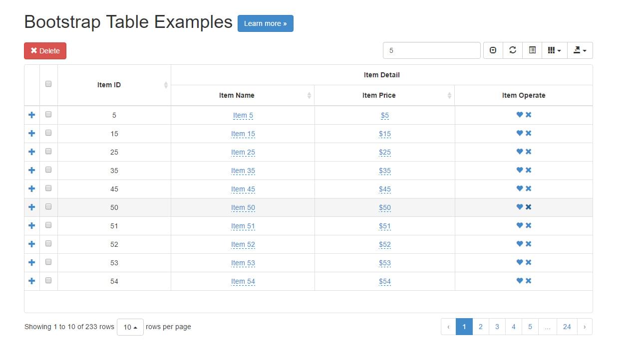
Task: Toggle the select-all checkbox in table header
Action: (x=48, y=84)
